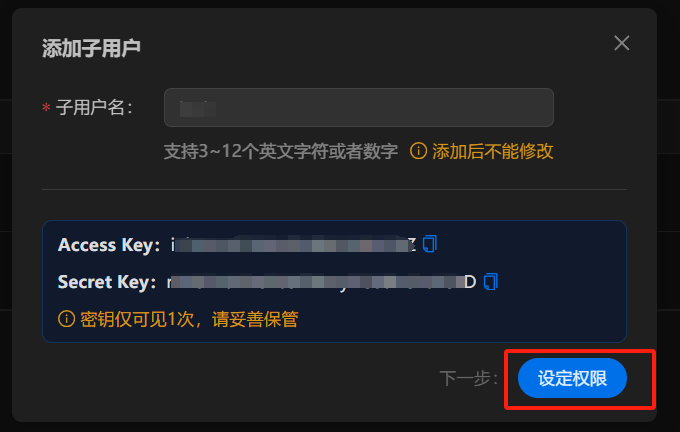Click the 设定权限 button
The height and width of the screenshot is (432, 680).
(572, 378)
